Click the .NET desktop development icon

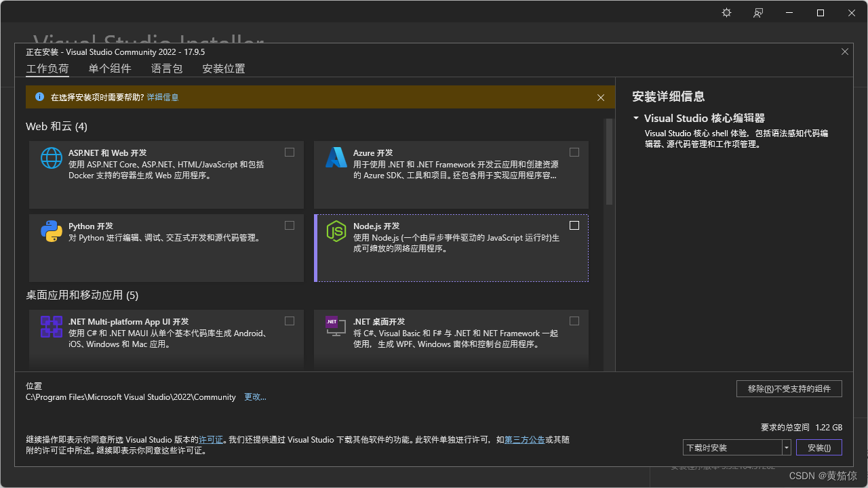(x=336, y=327)
